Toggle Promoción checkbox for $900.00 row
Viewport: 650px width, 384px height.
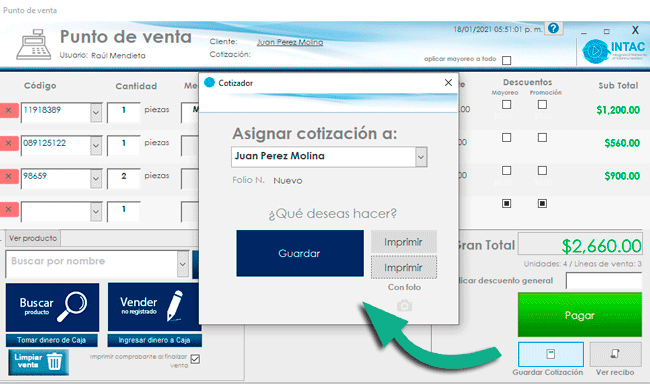[x=542, y=170]
